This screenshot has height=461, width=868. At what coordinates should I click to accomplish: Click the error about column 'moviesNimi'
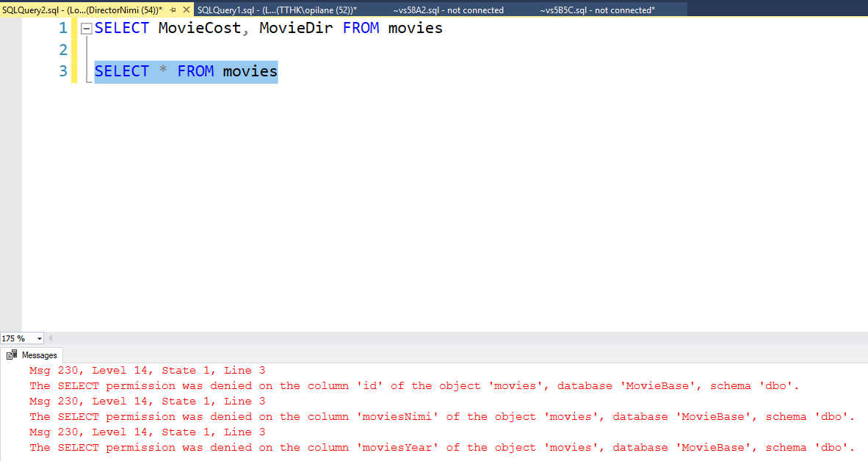[441, 417]
